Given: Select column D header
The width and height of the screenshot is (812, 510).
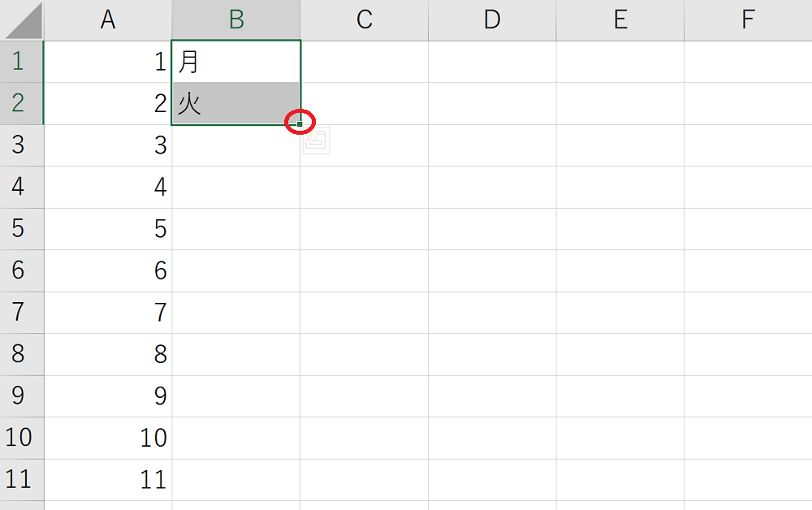Looking at the screenshot, I should 492,20.
